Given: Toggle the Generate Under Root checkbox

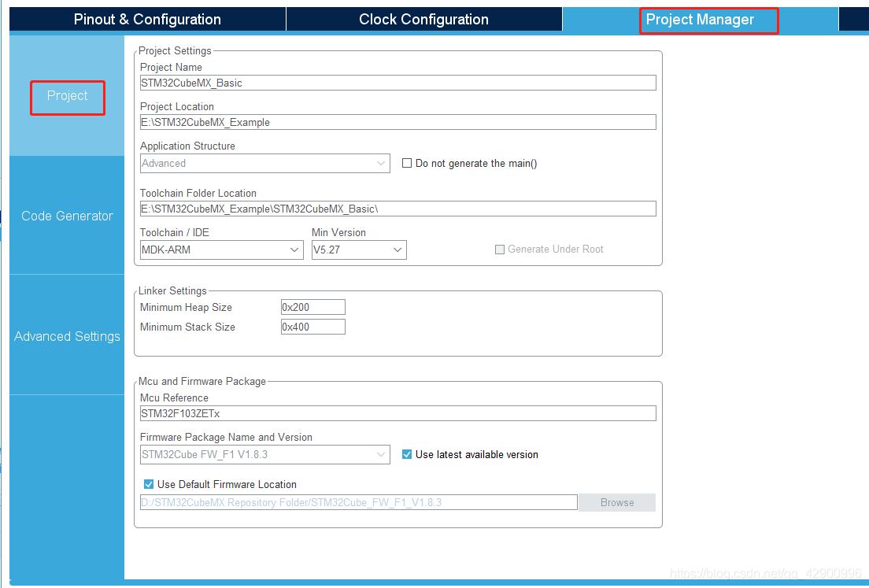Looking at the screenshot, I should (x=500, y=250).
